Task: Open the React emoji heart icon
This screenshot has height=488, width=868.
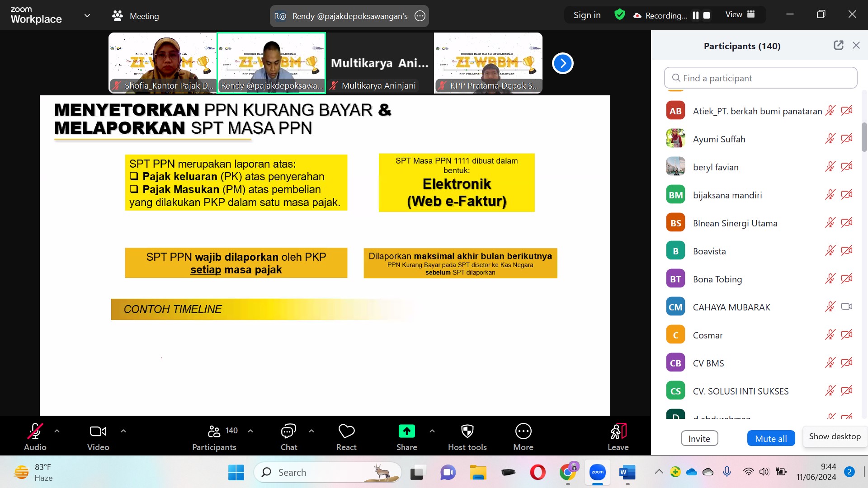Action: (346, 432)
